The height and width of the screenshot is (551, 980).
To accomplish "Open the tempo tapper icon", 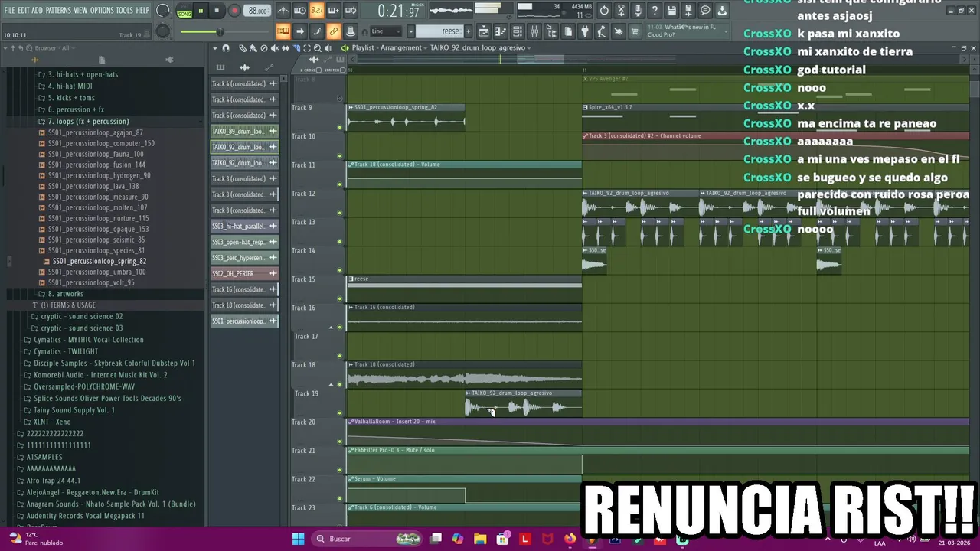I will (602, 31).
